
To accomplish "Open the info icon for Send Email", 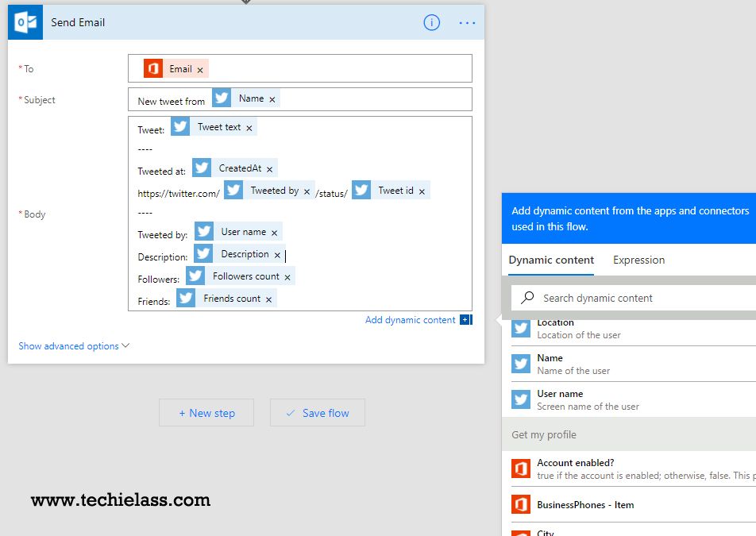I will tap(431, 22).
